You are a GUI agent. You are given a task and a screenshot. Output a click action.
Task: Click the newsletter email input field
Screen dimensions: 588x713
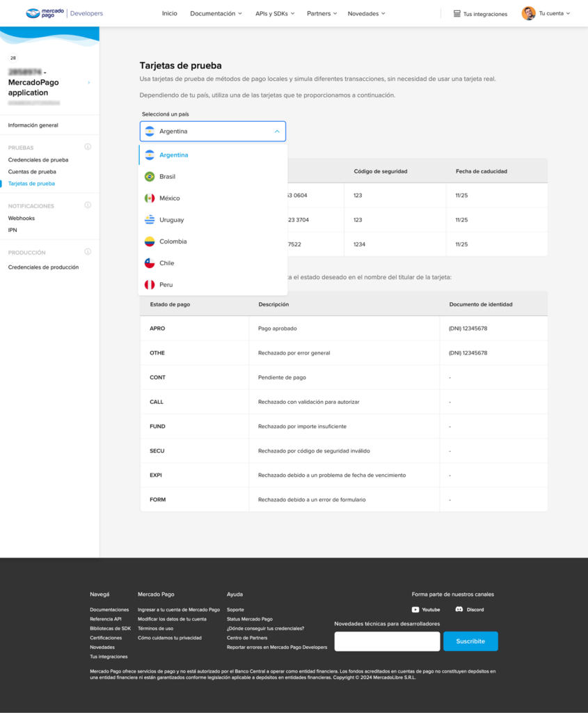point(387,641)
